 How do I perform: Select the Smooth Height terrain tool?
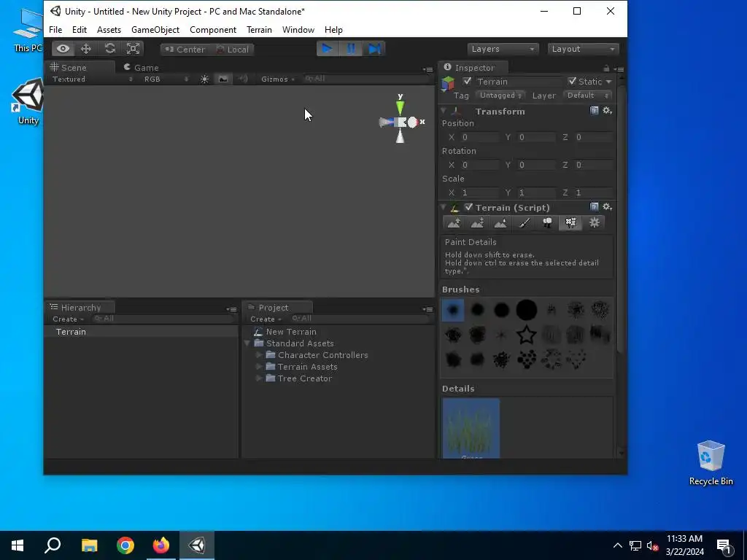(x=500, y=223)
